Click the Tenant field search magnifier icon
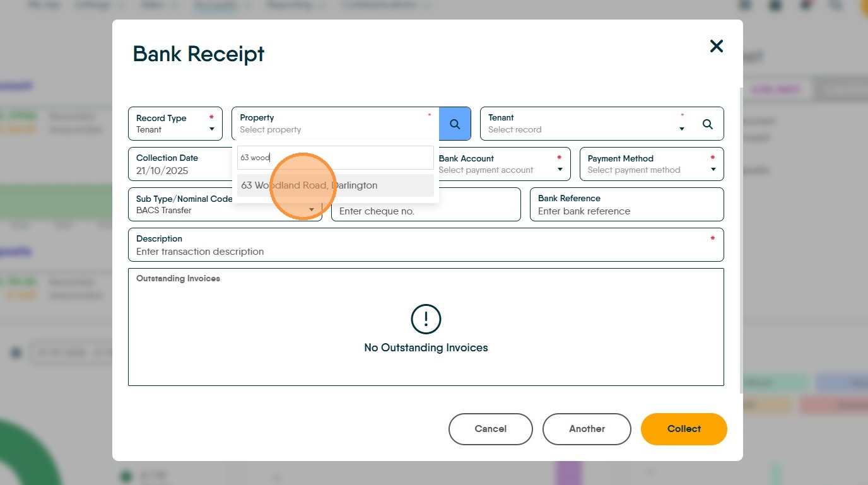The height and width of the screenshot is (485, 868). pos(708,124)
